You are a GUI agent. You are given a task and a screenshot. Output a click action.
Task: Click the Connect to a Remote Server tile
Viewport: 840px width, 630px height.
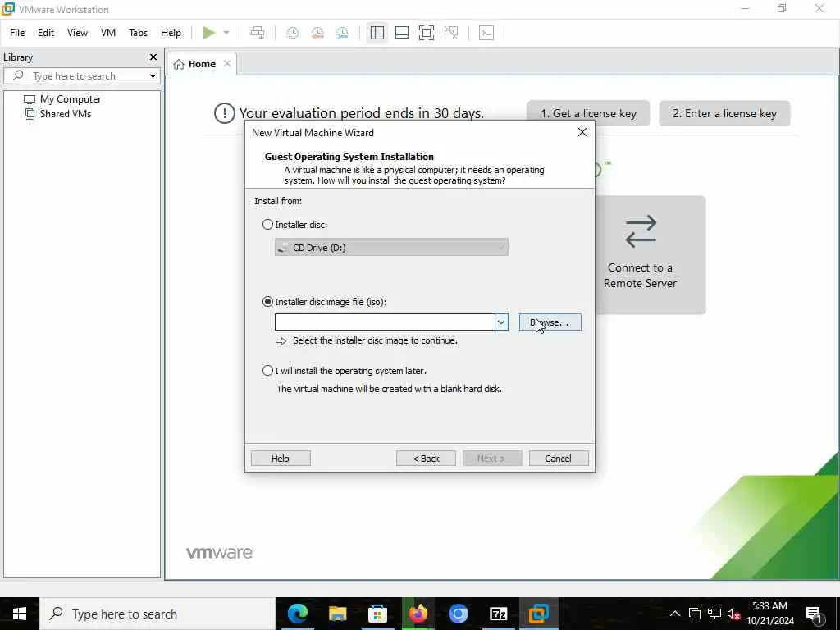coord(651,254)
